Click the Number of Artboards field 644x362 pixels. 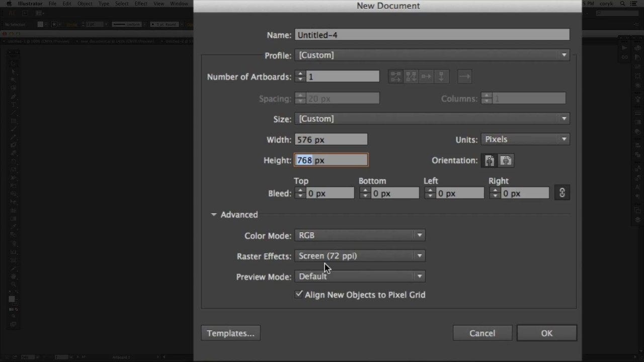pyautogui.click(x=343, y=76)
